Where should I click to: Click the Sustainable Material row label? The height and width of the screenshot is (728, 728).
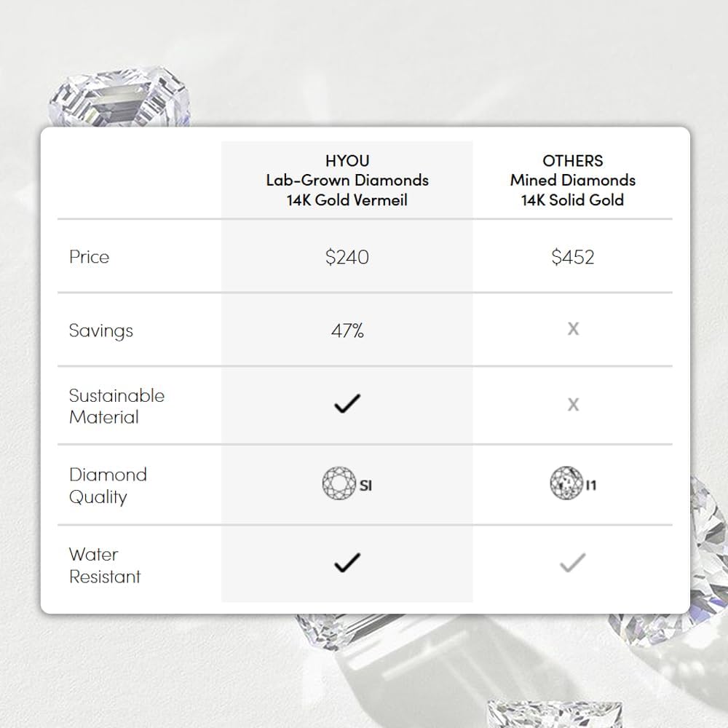tap(116, 406)
